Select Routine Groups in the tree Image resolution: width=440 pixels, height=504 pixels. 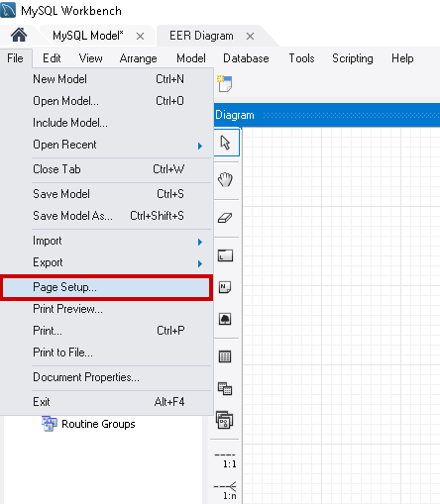click(x=98, y=424)
